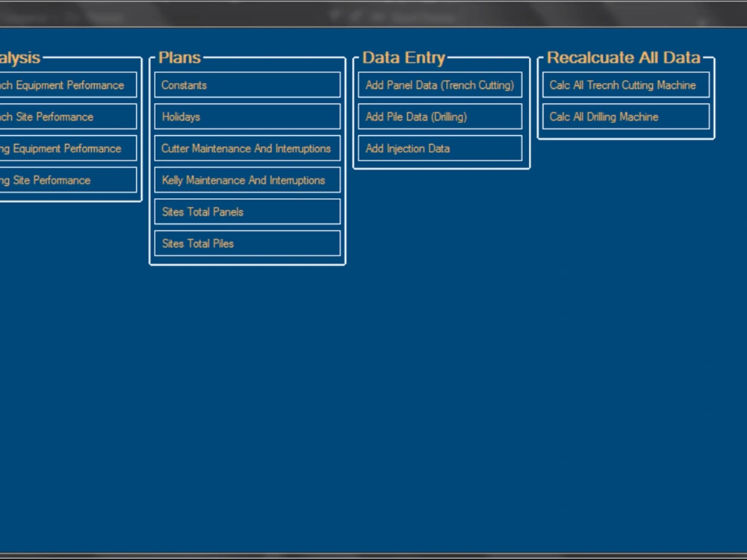Add Pile Data for Drilling
This screenshot has height=560, width=747.
point(439,116)
